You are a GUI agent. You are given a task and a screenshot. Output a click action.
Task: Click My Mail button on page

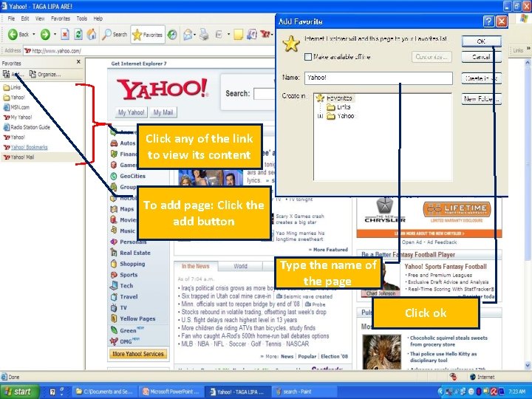click(x=163, y=112)
